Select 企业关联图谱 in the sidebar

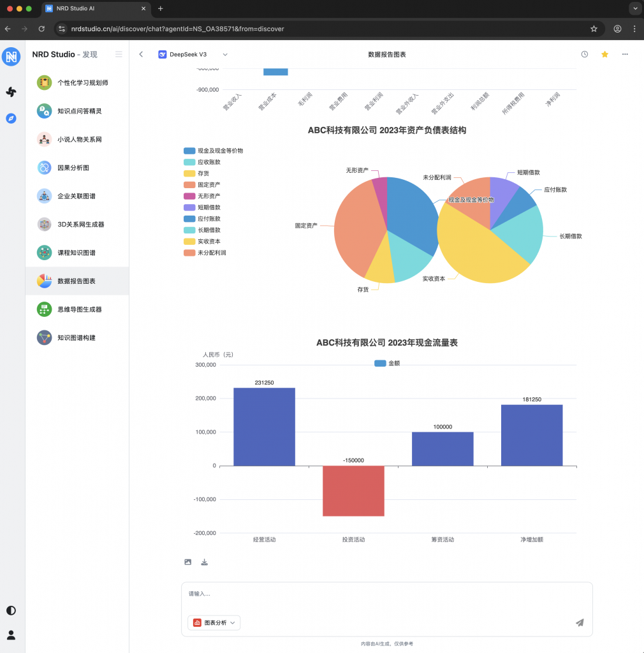(x=76, y=196)
